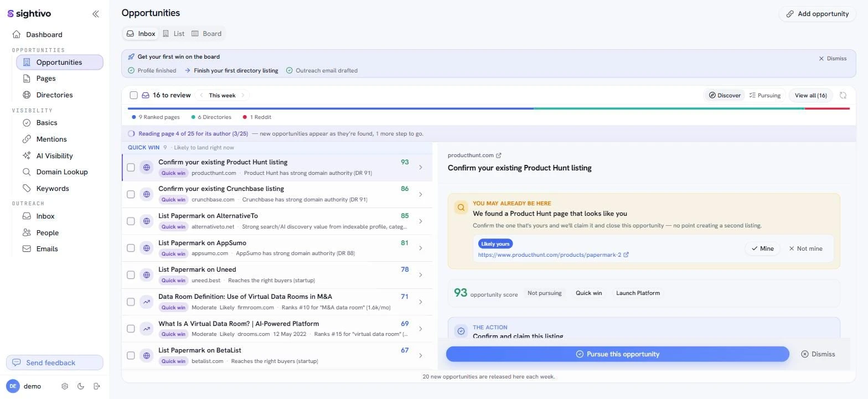
Task: Click the DE user avatar
Action: click(x=13, y=386)
